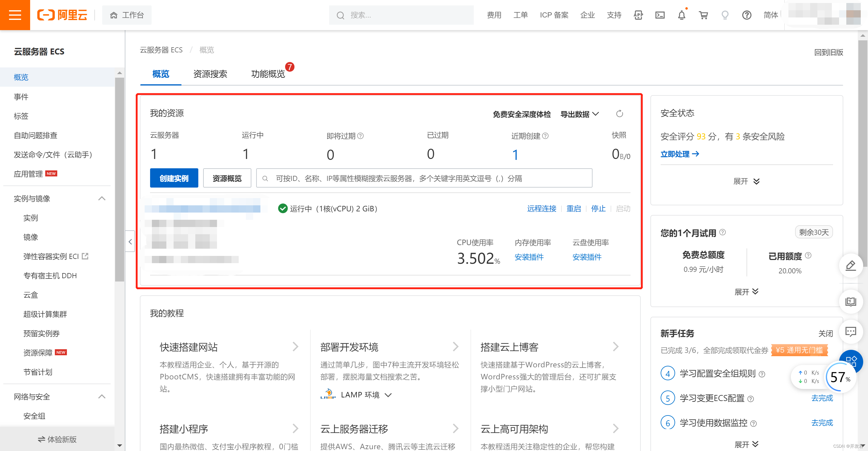The image size is (868, 451).
Task: Open the LAMP 环境 dropdown
Action: pos(366,394)
